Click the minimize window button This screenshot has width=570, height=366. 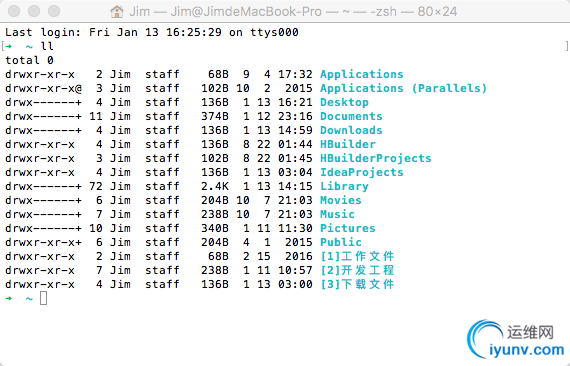34,11
